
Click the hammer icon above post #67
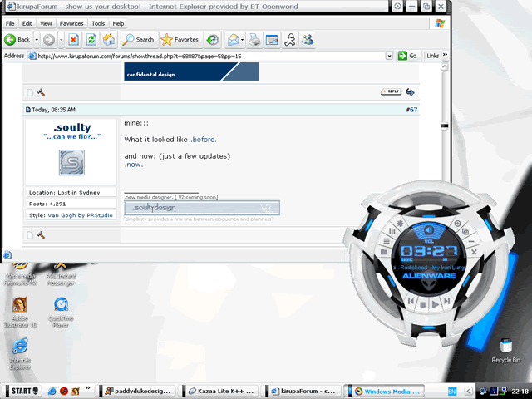[x=41, y=92]
